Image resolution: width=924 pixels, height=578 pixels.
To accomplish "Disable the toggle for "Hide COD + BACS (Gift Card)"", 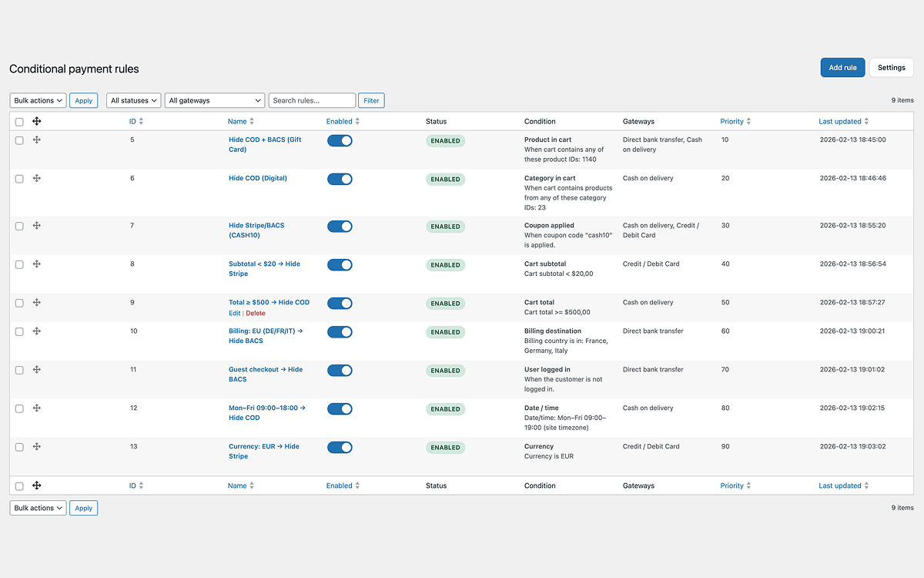I will 340,140.
